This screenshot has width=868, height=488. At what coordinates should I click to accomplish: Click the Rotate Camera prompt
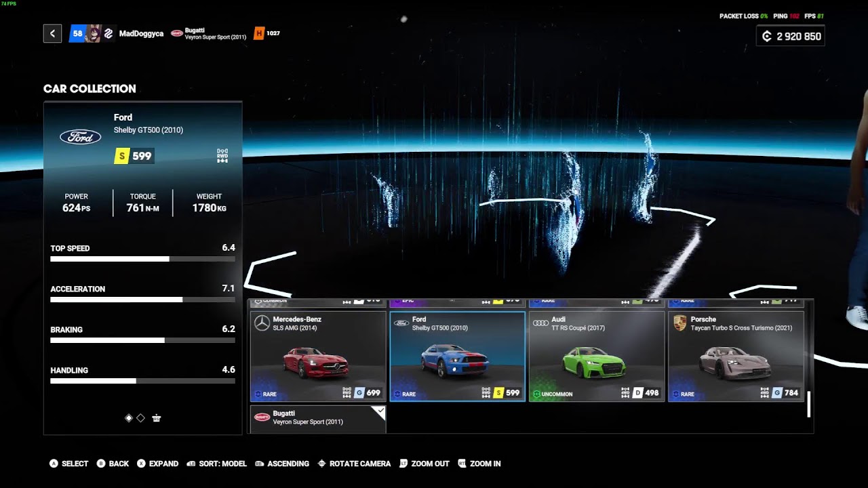click(x=354, y=464)
